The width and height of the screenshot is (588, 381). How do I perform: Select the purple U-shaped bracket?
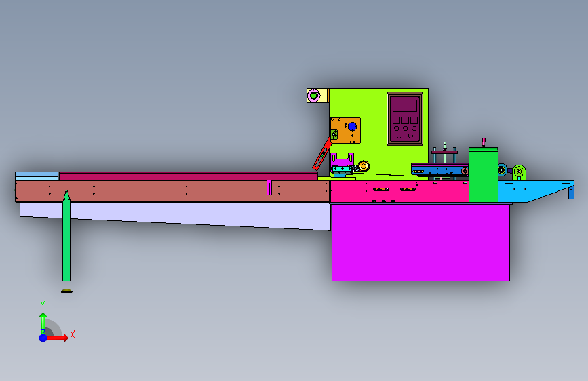click(x=342, y=159)
